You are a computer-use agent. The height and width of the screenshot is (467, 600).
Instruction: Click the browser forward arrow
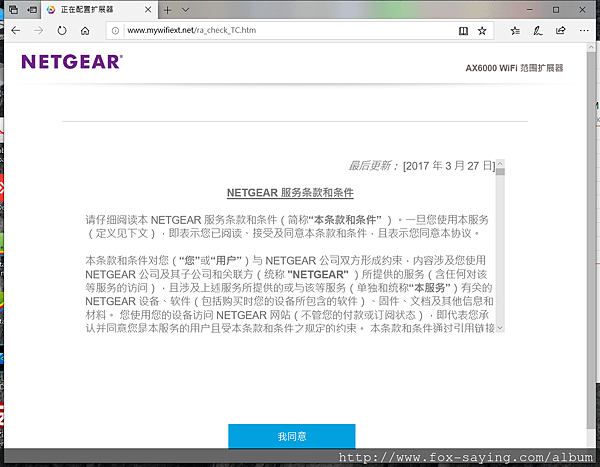tap(39, 30)
